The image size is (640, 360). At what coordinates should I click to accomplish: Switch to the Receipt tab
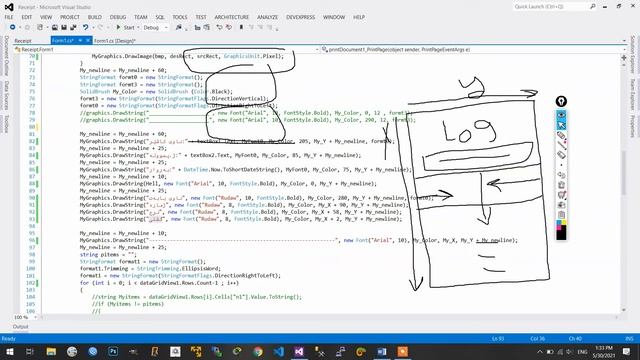point(23,41)
